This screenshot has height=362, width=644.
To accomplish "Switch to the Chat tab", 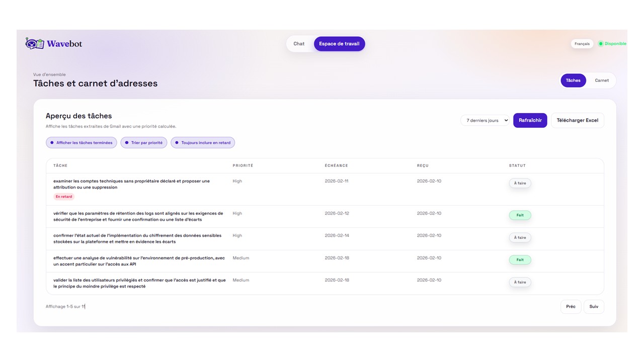I will coord(299,44).
